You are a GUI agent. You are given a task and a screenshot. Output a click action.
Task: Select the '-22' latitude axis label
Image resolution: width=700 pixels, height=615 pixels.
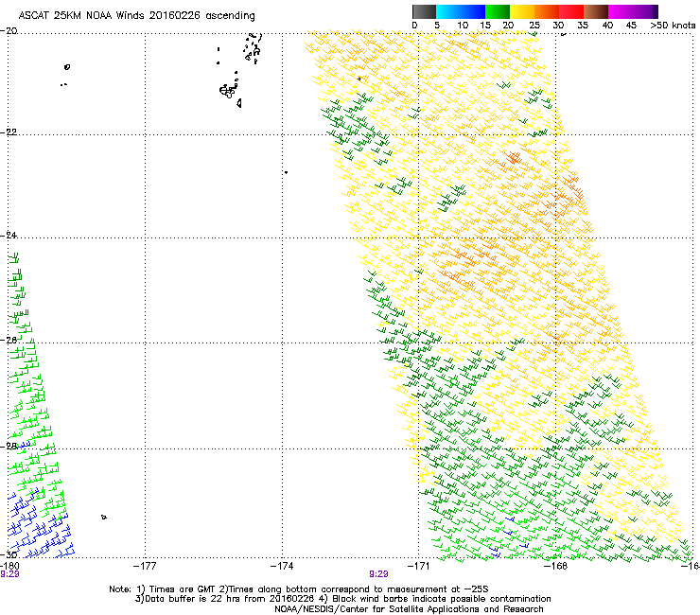[x=9, y=132]
